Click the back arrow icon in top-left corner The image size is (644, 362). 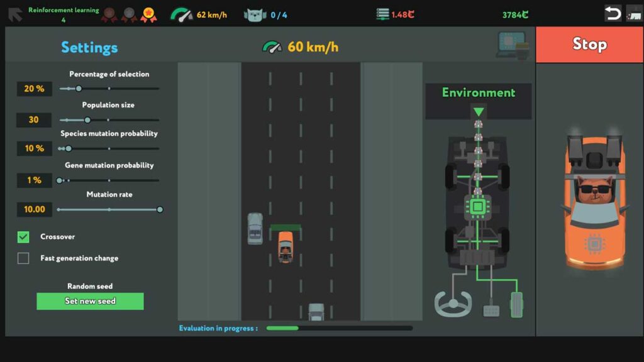[x=15, y=14]
